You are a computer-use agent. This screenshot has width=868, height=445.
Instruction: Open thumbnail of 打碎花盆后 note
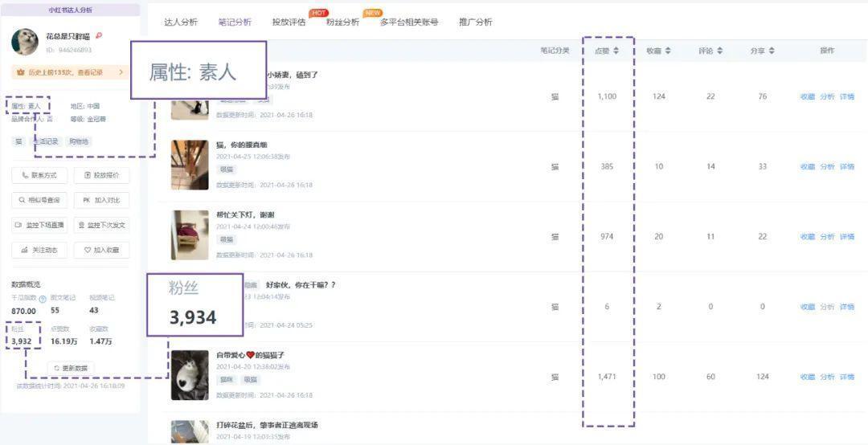[x=190, y=431]
